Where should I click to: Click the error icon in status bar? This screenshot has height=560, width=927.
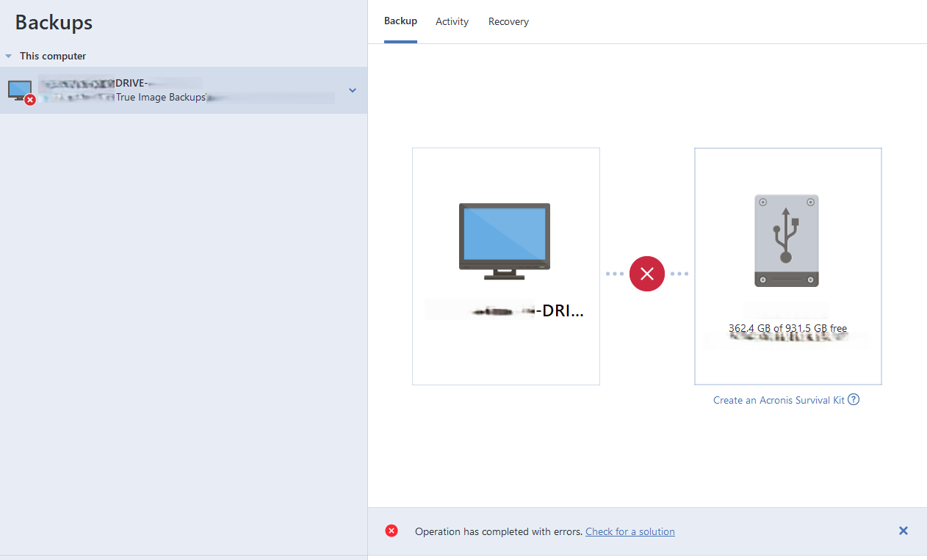click(392, 531)
